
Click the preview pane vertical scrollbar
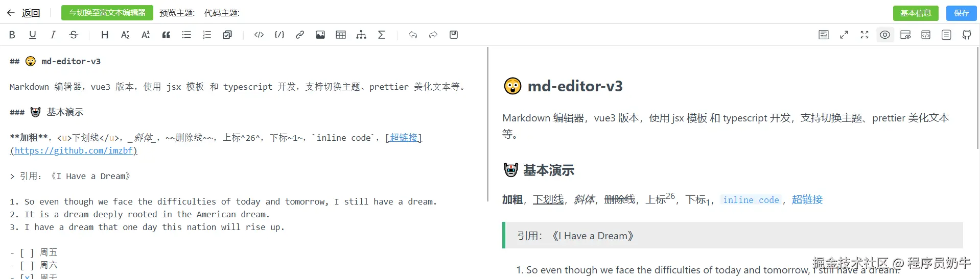click(x=977, y=97)
